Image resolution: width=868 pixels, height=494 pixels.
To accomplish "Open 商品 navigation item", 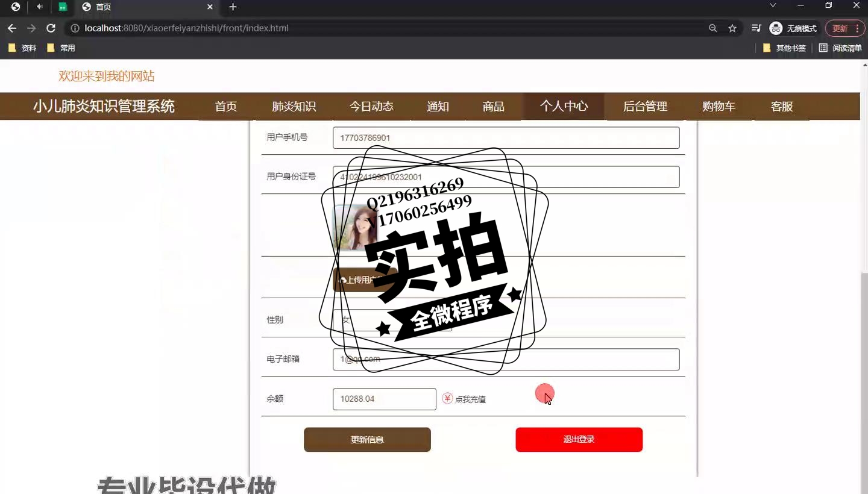I will pos(493,107).
